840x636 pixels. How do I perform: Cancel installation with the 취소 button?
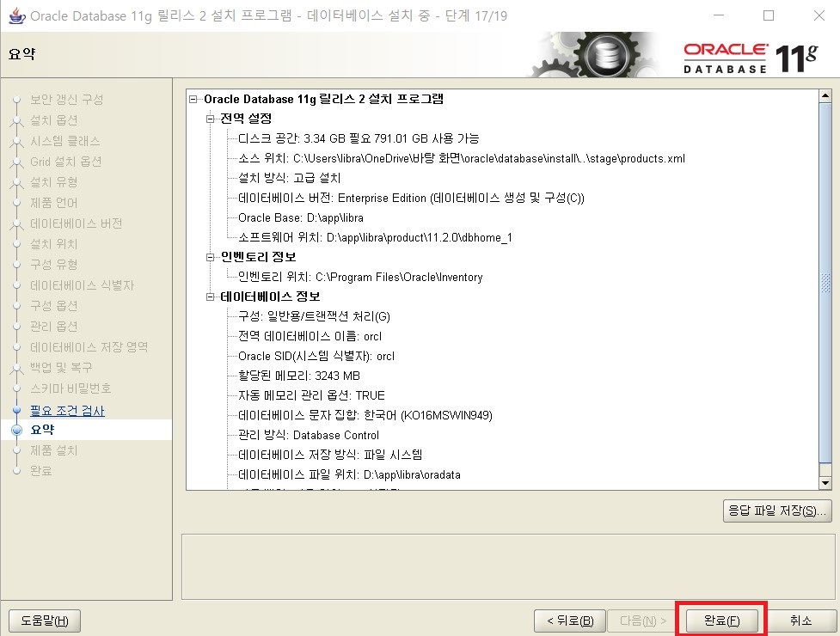[x=801, y=621]
